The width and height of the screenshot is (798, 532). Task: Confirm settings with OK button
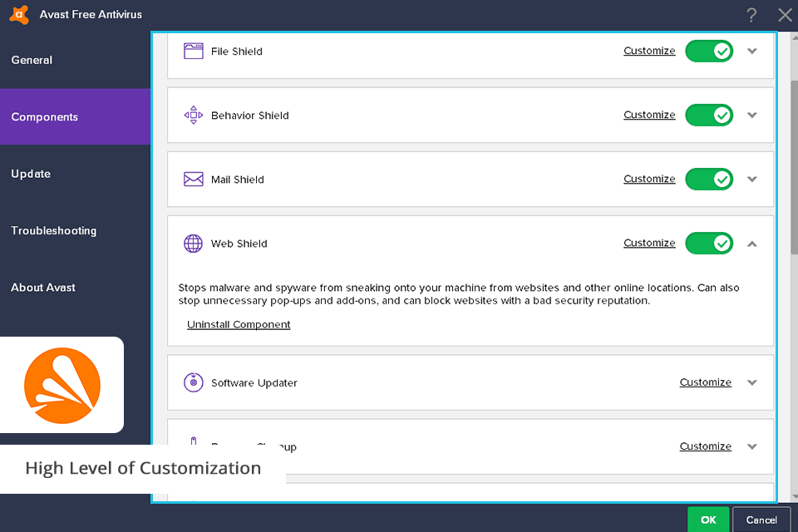coord(708,520)
